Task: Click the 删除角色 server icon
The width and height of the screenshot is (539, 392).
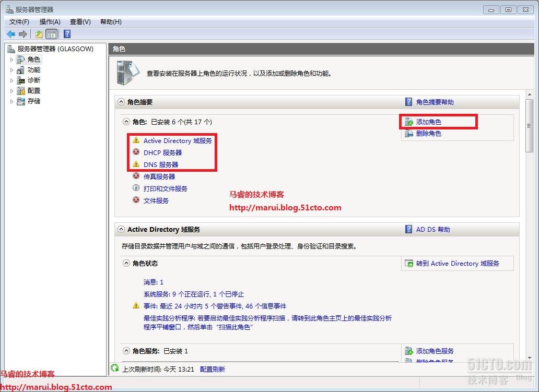Action: click(x=409, y=133)
